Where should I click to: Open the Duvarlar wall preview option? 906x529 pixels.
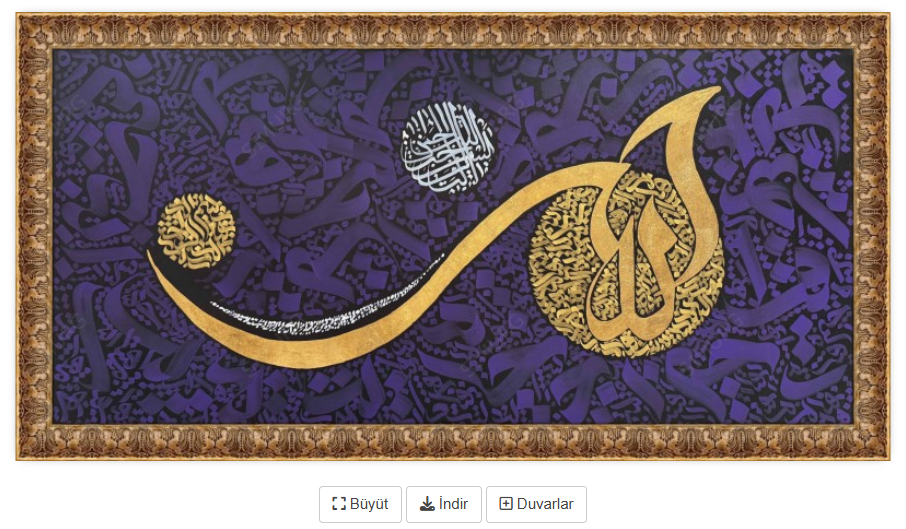pos(536,504)
